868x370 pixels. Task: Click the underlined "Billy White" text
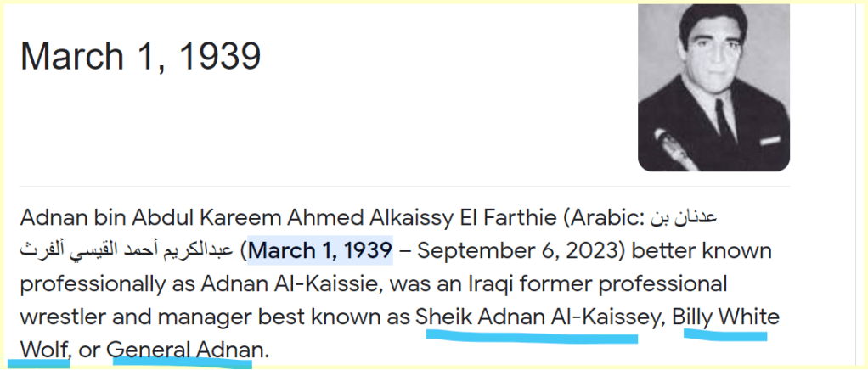coord(725,317)
